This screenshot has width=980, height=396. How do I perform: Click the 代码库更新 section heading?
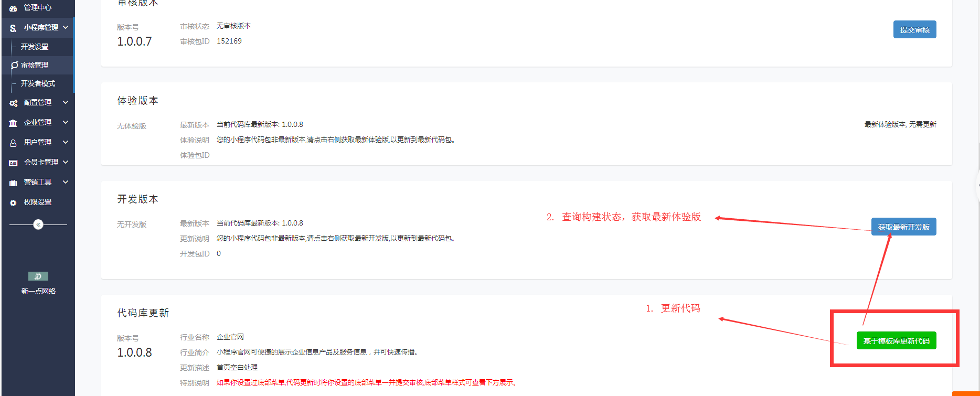(143, 313)
